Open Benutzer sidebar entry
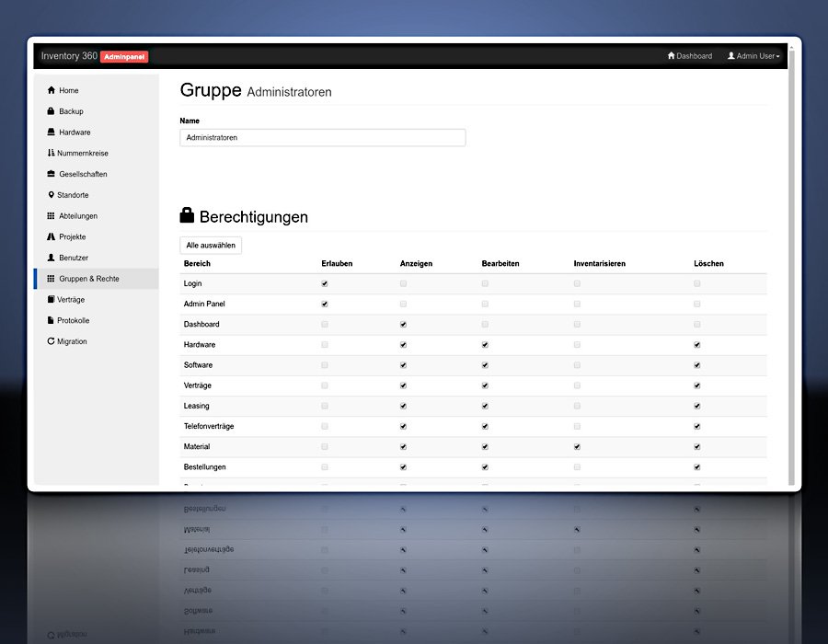The height and width of the screenshot is (644, 828). 96,258
